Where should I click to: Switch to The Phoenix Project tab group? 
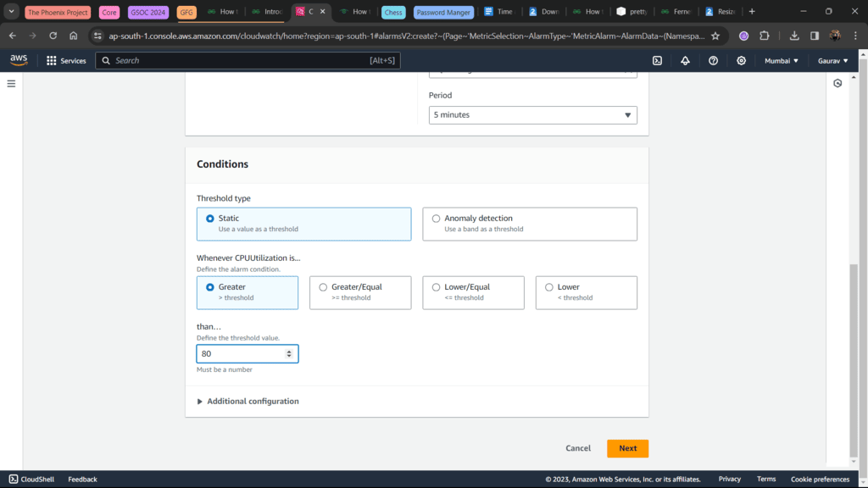tap(58, 12)
